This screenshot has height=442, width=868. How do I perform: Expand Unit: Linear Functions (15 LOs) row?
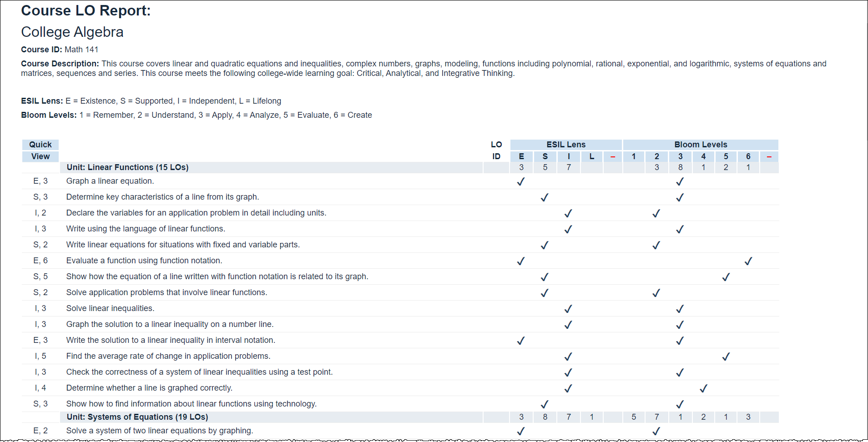127,167
